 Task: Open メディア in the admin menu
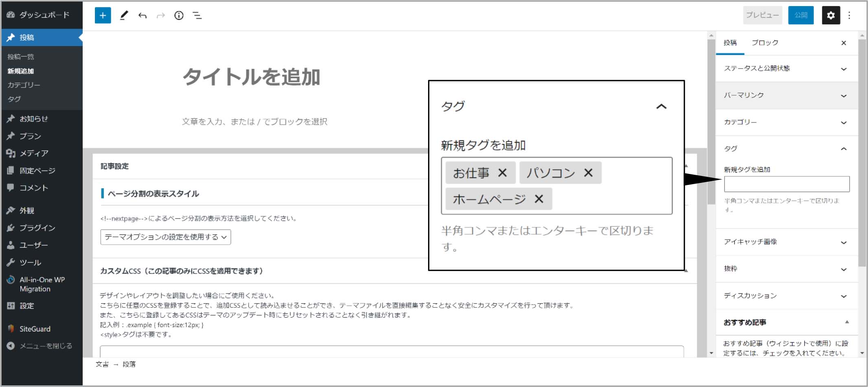click(34, 153)
